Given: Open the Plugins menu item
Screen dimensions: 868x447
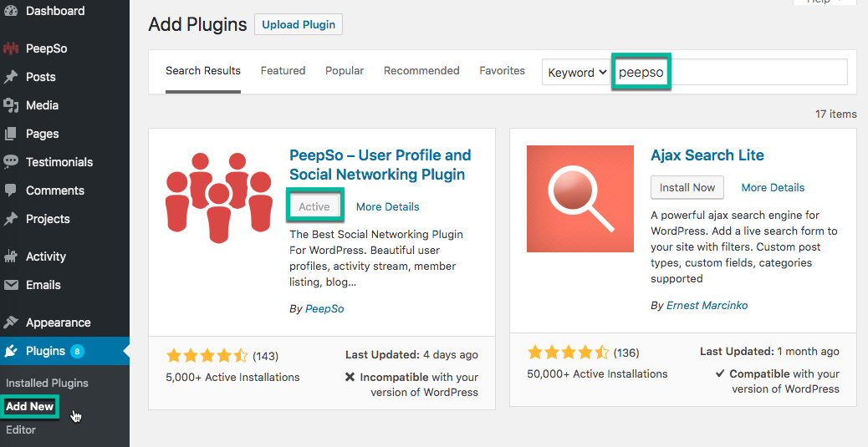Looking at the screenshot, I should click(x=45, y=351).
